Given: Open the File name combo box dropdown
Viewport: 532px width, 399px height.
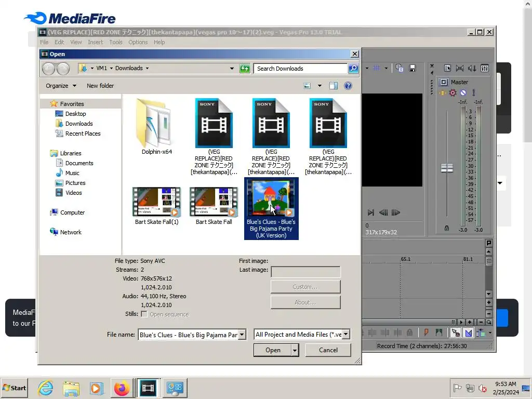Looking at the screenshot, I should click(242, 335).
